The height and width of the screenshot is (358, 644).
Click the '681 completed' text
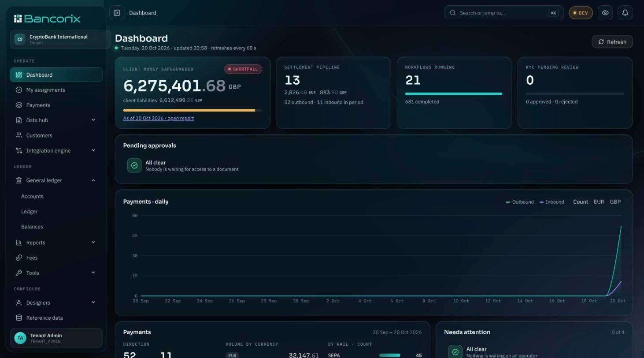tap(422, 102)
